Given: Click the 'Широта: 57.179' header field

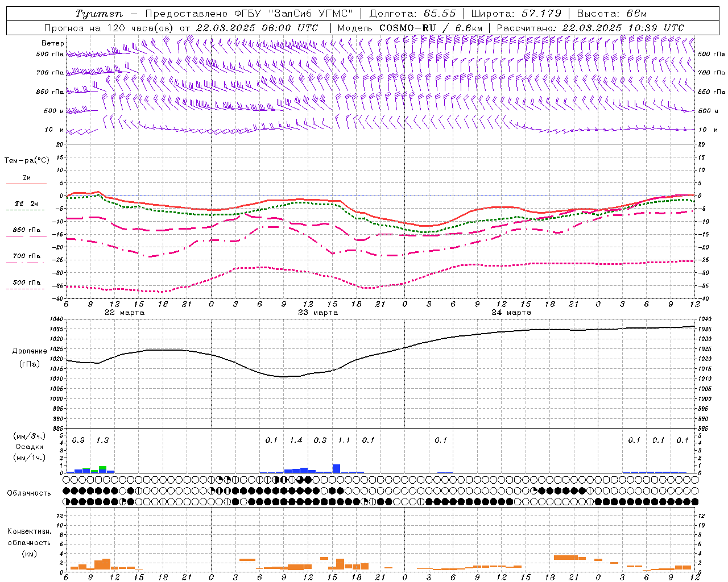Looking at the screenshot, I should pyautogui.click(x=516, y=14).
